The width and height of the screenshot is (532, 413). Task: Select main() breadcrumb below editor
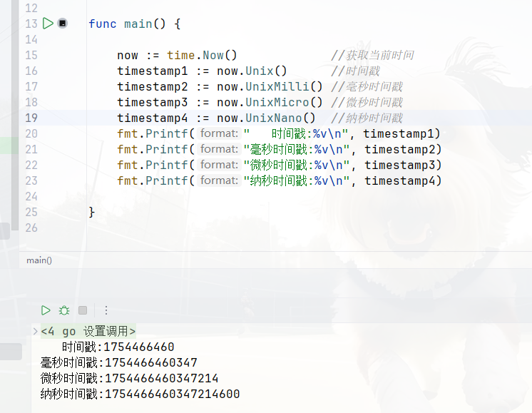click(x=39, y=260)
